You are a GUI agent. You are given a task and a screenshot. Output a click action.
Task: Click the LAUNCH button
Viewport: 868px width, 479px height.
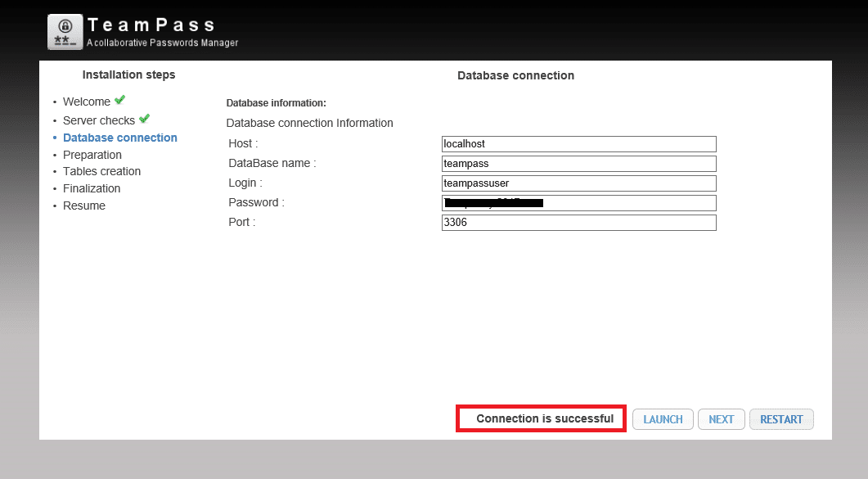coord(663,419)
